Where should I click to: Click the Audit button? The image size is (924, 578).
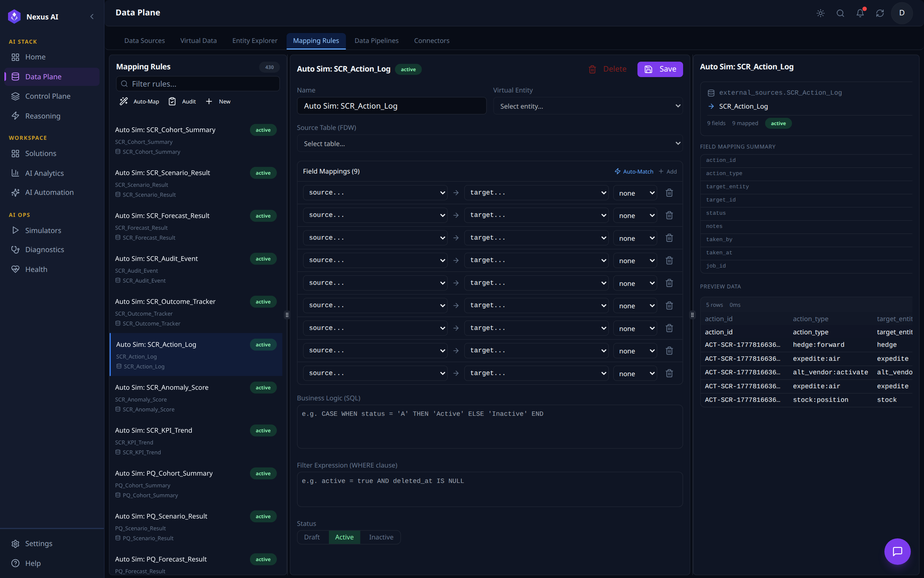pyautogui.click(x=182, y=101)
